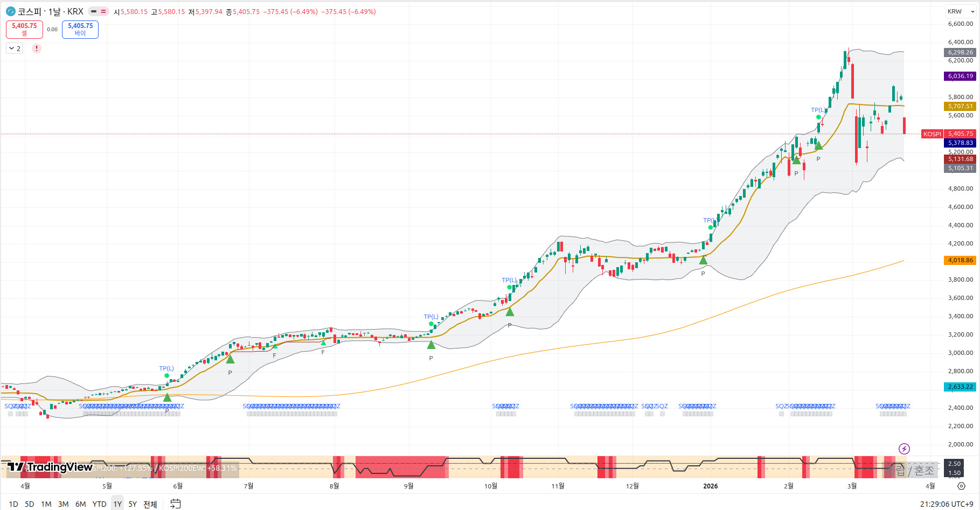
Task: Click the red KOSPI price axis label
Action: pos(932,134)
